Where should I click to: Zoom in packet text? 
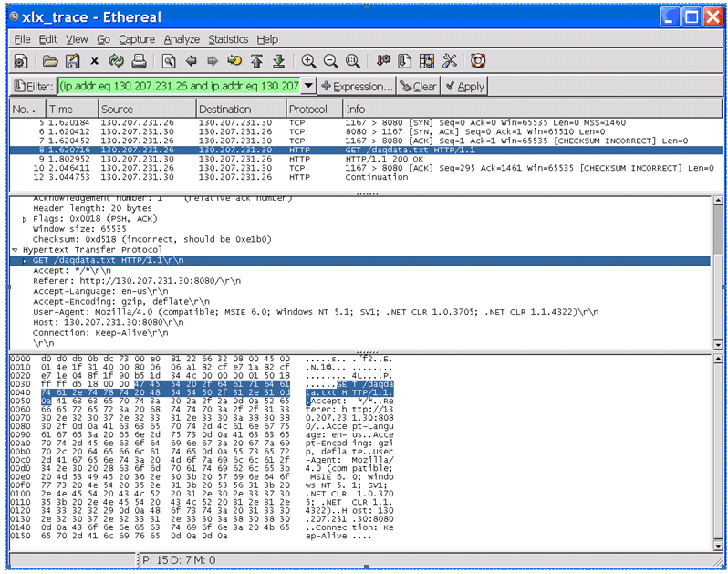coord(308,61)
